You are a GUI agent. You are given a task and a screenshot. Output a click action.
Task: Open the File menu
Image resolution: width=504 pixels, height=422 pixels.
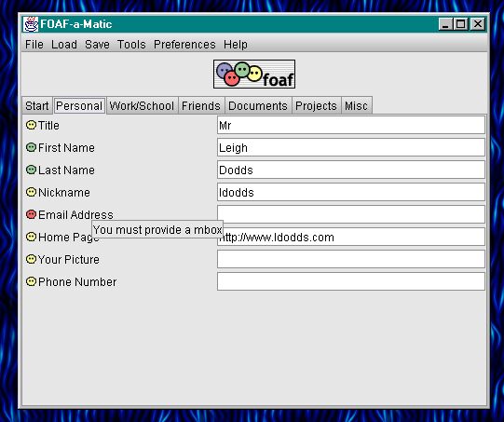[34, 45]
